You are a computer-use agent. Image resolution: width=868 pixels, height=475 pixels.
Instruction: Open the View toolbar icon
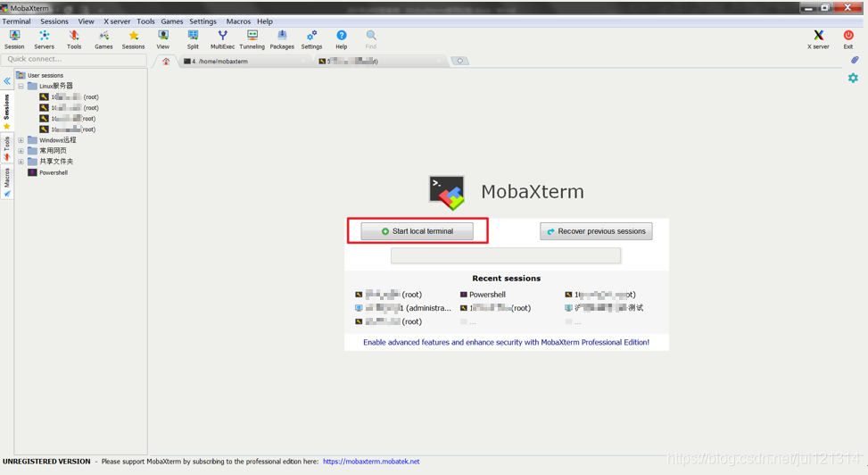pyautogui.click(x=162, y=40)
